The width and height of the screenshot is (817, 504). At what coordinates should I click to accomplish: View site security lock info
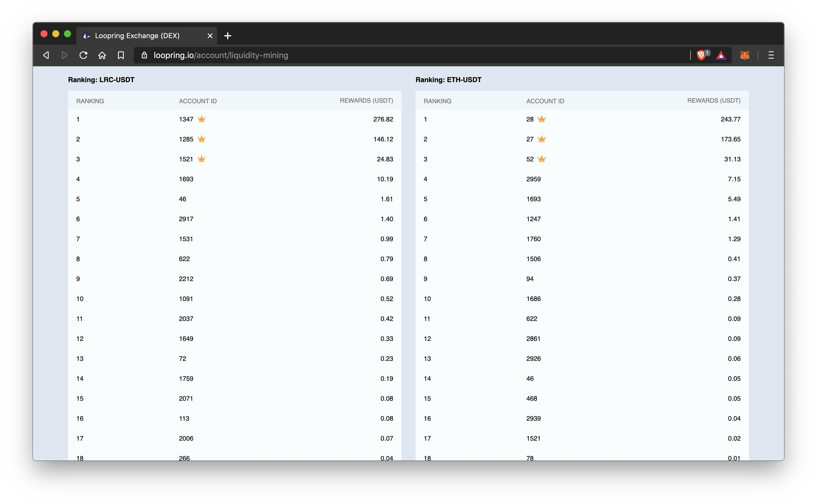(x=144, y=55)
